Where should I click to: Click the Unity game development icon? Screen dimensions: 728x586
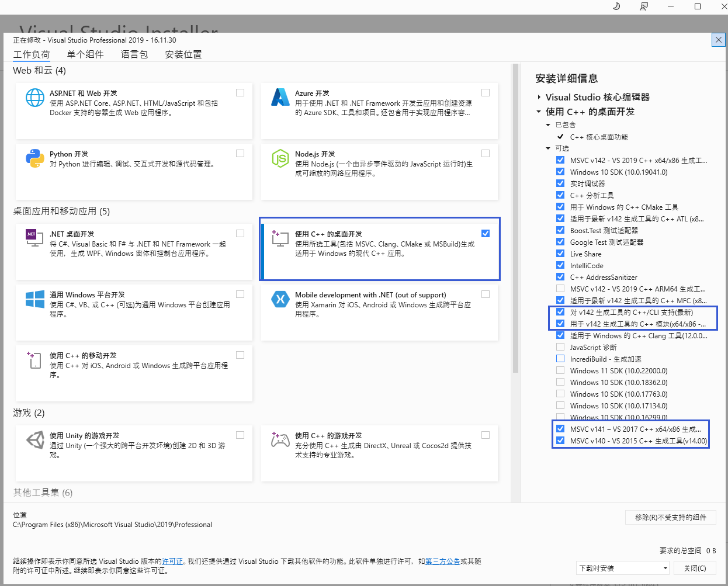(x=35, y=439)
